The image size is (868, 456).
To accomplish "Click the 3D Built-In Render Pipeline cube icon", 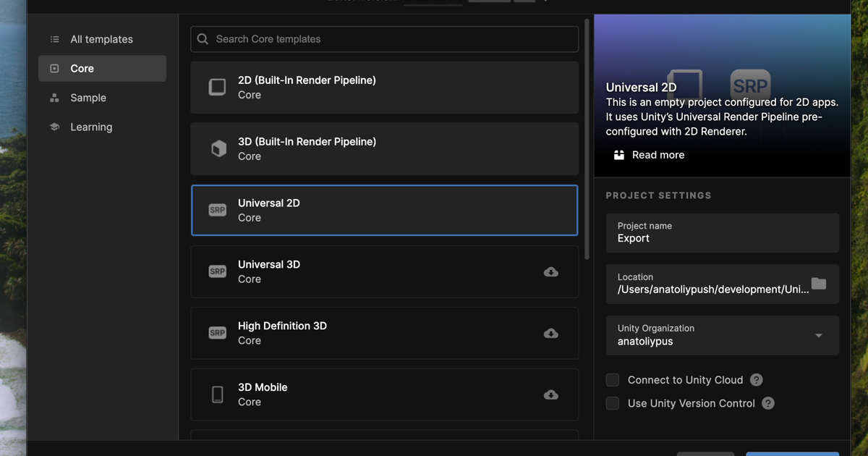I will (217, 149).
